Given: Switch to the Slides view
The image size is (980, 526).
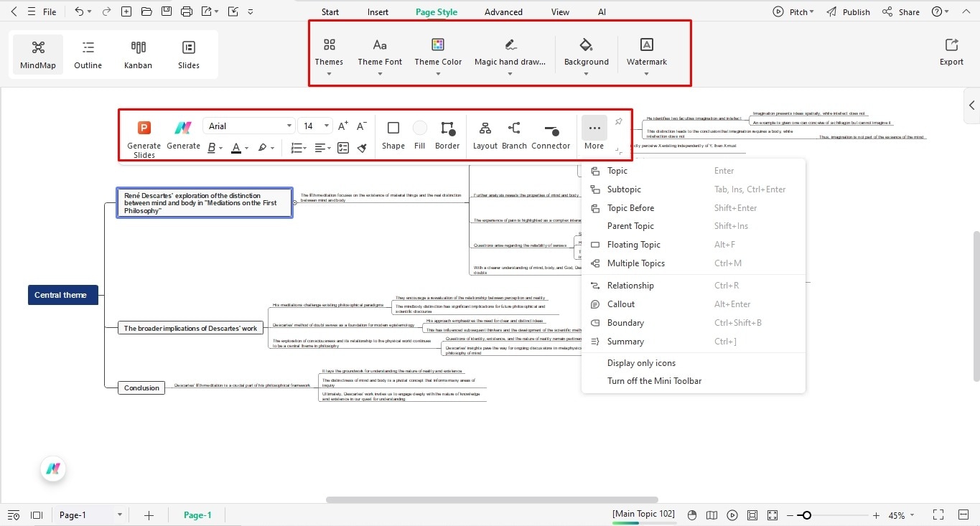Looking at the screenshot, I should click(189, 55).
